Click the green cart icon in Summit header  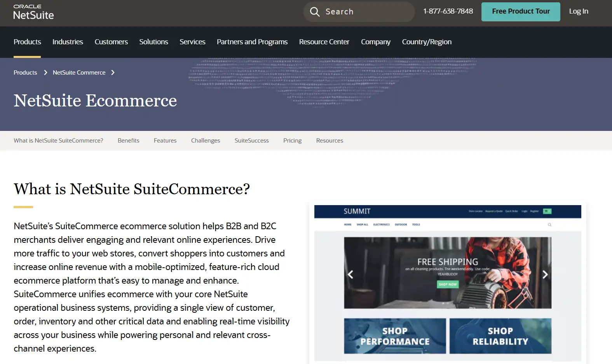coord(547,211)
